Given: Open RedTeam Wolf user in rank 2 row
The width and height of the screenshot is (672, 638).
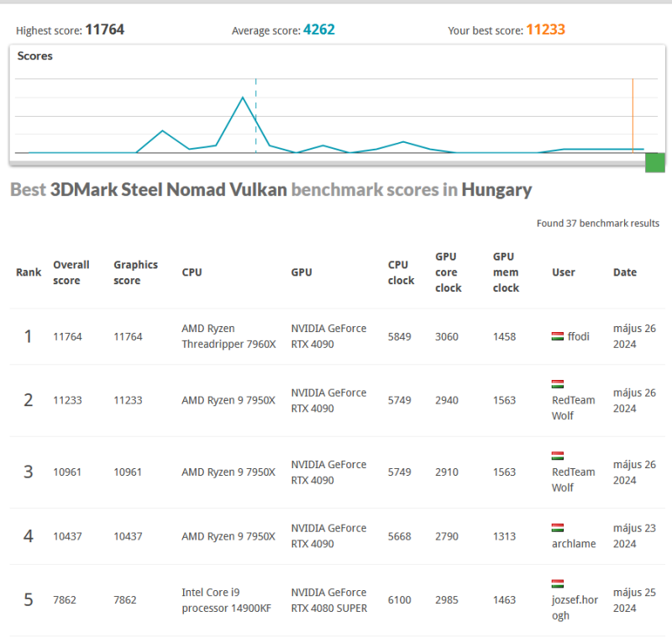Looking at the screenshot, I should point(573,408).
